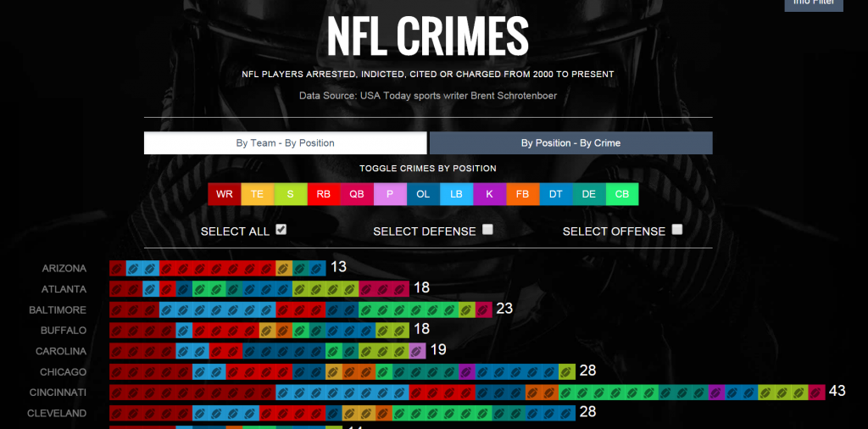This screenshot has width=868, height=429.
Task: Click the 13 total beside Arizona bar
Action: 338,267
